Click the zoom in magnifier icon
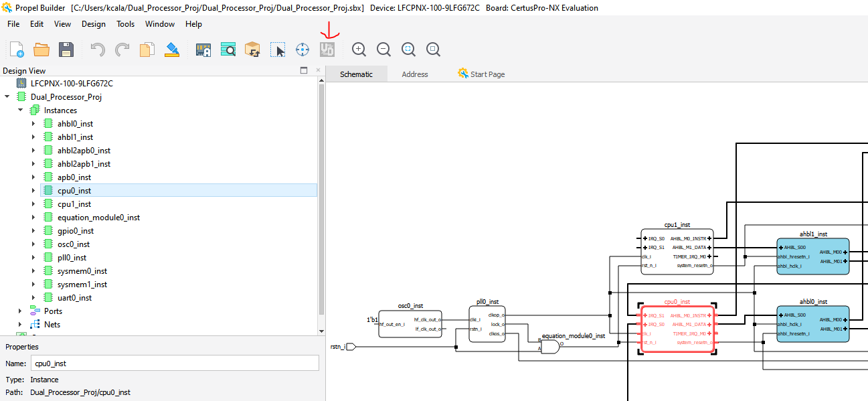The width and height of the screenshot is (868, 401). click(x=359, y=49)
